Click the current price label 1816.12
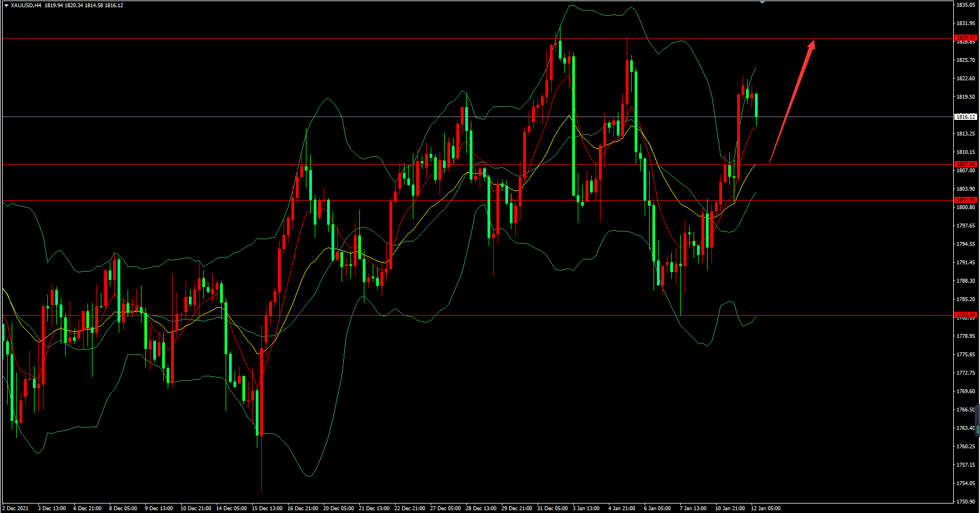 pyautogui.click(x=966, y=117)
